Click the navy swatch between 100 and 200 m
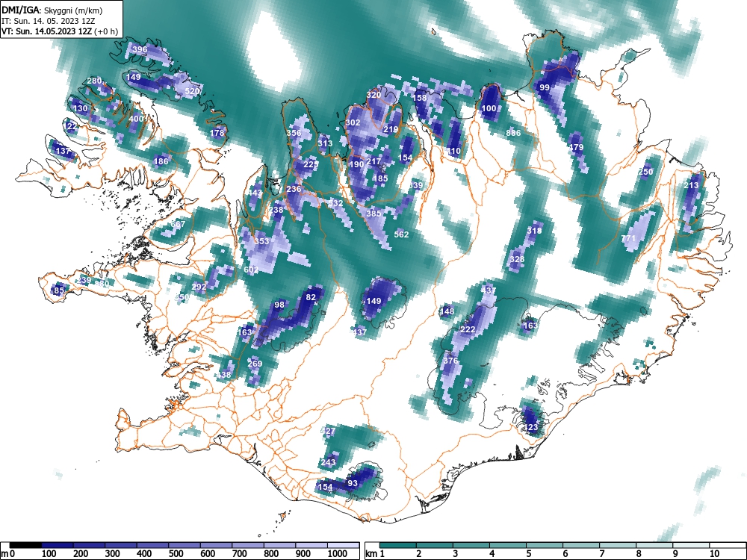This screenshot has width=747, height=560. [x=58, y=545]
